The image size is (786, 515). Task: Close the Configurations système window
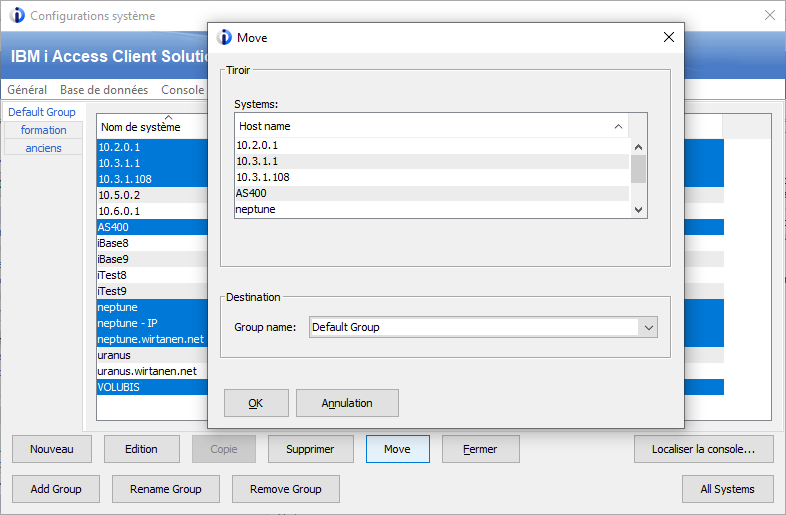point(770,16)
